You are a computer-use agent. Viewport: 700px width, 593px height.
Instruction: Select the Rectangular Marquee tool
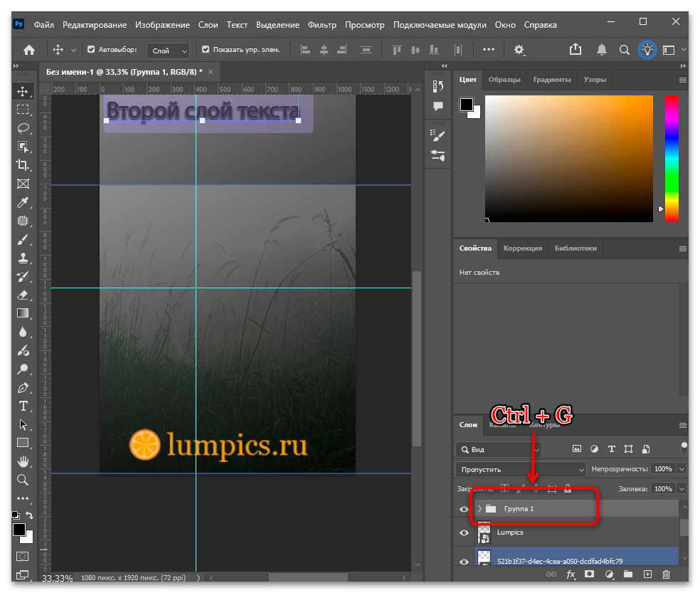[x=23, y=110]
